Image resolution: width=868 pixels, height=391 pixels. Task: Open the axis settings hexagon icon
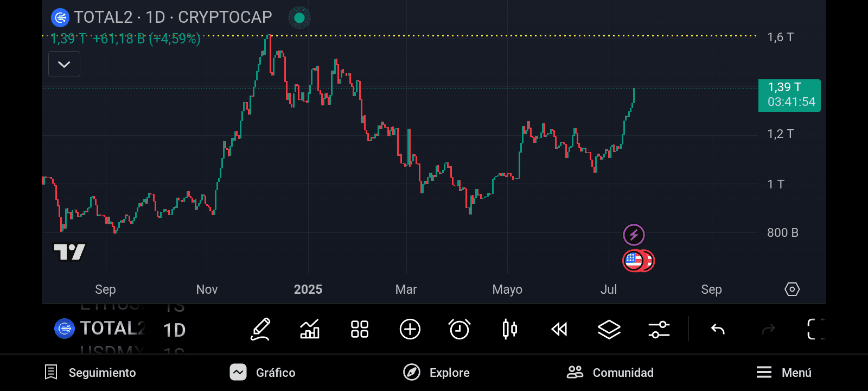792,289
